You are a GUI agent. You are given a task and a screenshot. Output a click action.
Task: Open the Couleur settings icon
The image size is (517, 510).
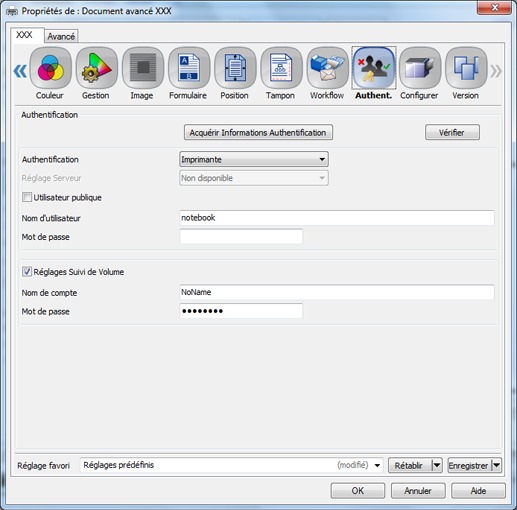point(50,68)
